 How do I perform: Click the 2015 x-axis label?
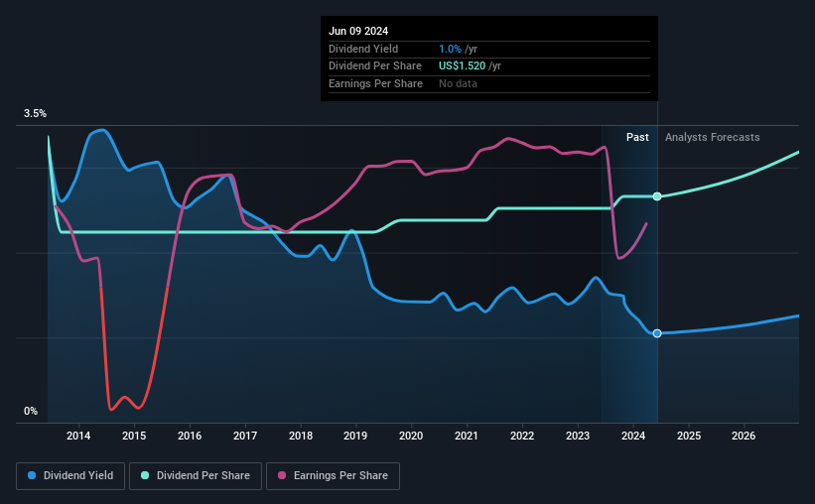coord(134,436)
